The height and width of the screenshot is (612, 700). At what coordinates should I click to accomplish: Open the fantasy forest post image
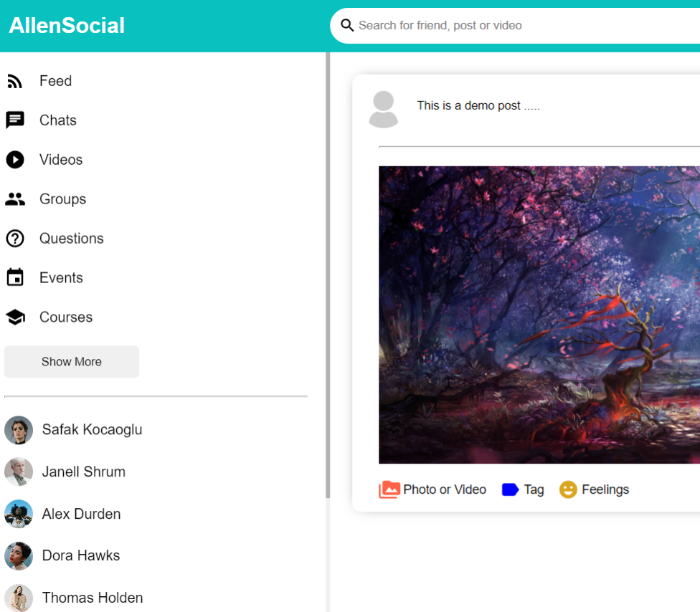tap(539, 315)
